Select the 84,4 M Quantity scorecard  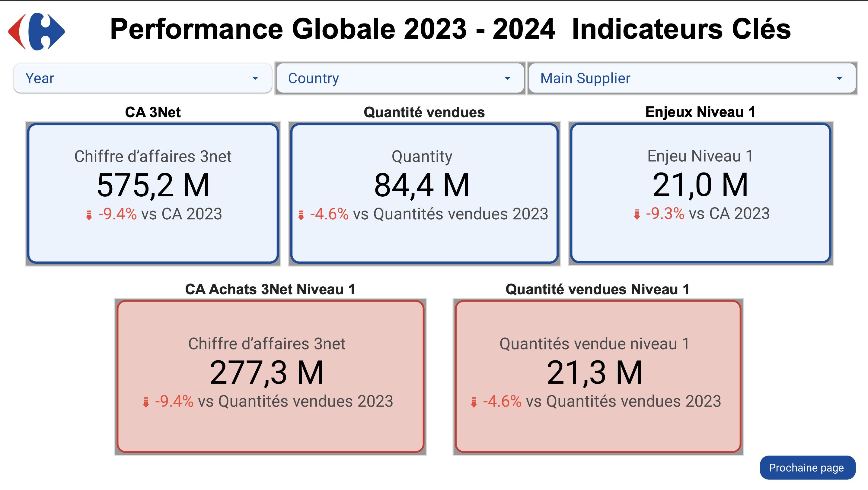pos(424,193)
